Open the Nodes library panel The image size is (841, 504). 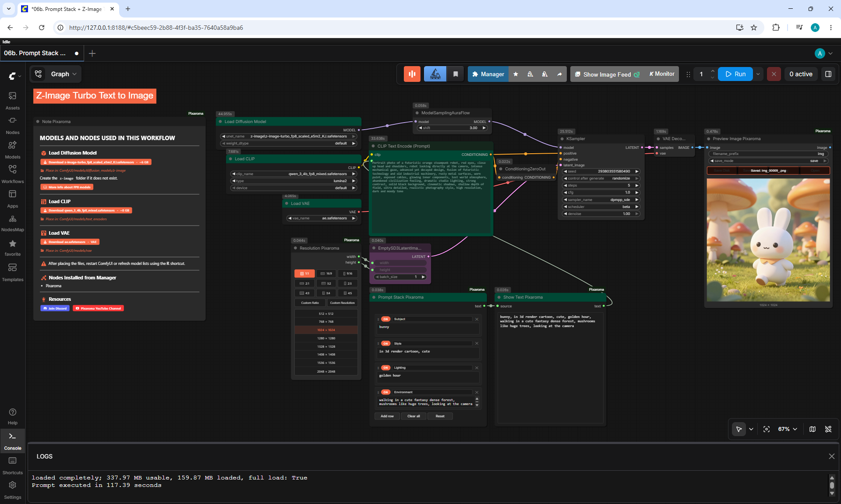point(12,125)
